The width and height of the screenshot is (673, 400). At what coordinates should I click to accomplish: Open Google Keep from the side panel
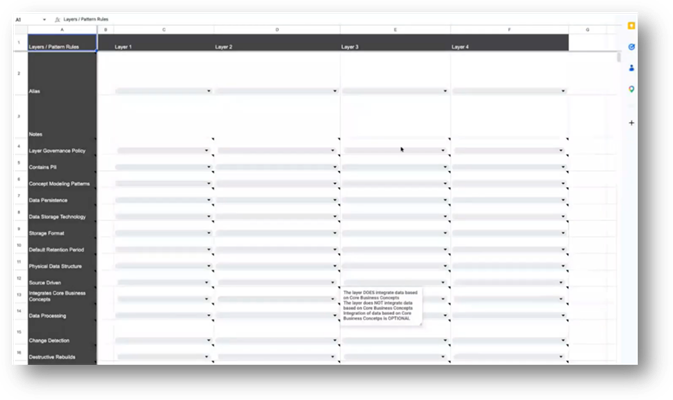pos(631,26)
